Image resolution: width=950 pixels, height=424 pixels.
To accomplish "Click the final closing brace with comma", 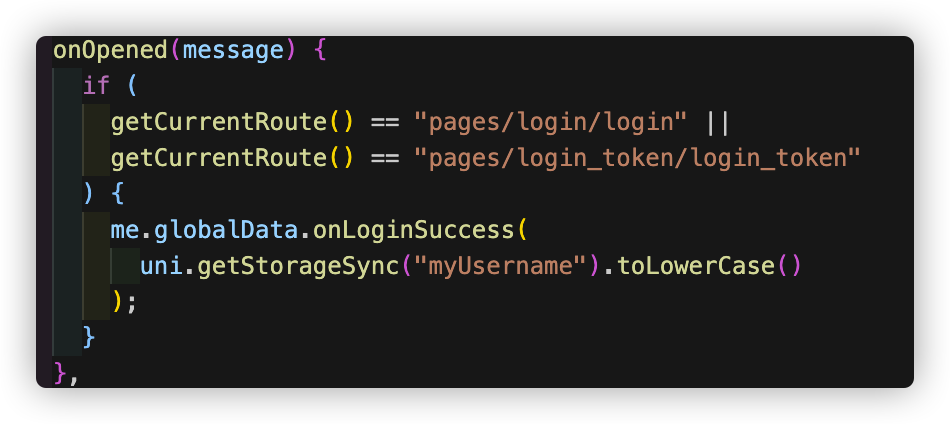I will click(60, 374).
